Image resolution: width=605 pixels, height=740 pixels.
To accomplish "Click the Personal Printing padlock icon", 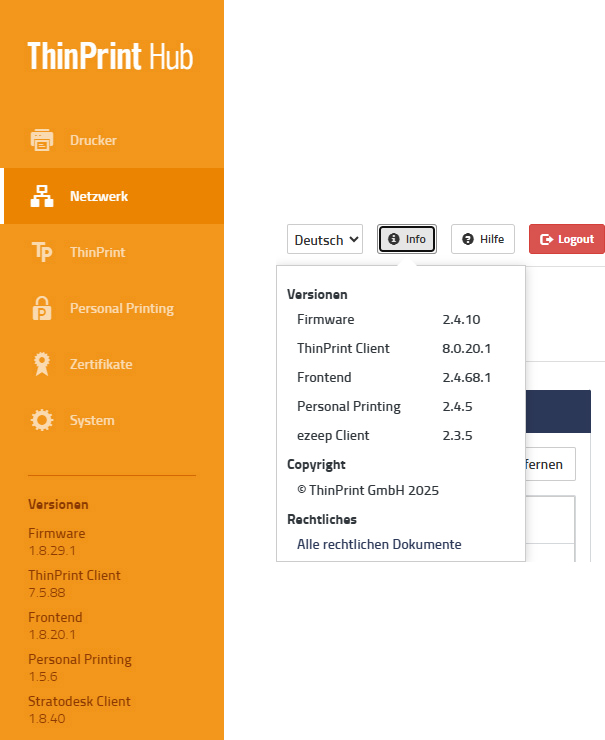I will tap(42, 308).
